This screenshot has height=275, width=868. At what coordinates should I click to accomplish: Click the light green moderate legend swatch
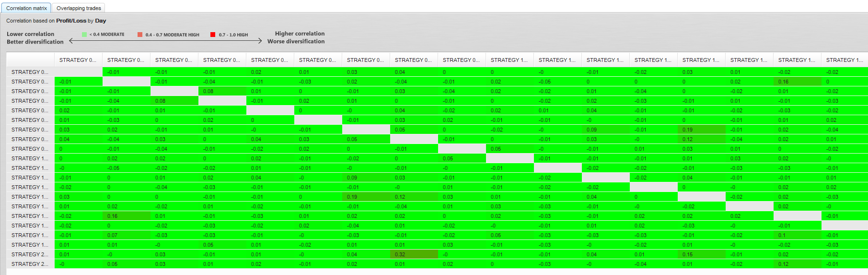(x=84, y=35)
